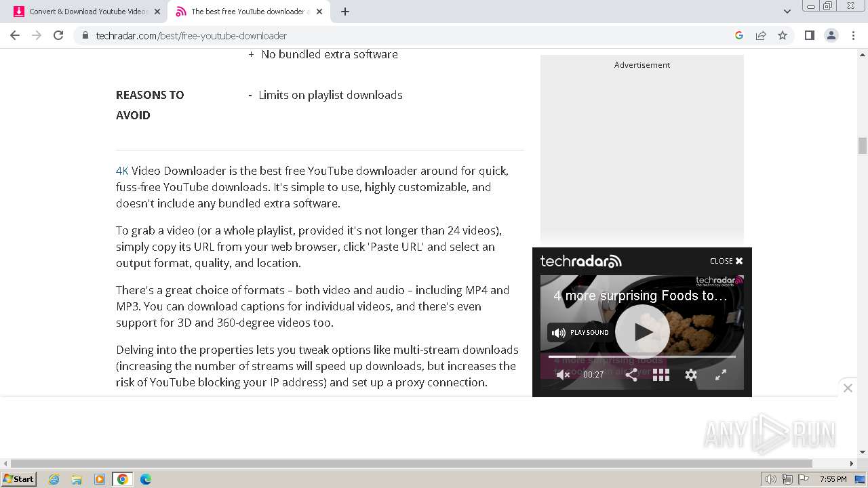Share the video using the share icon

tap(631, 375)
